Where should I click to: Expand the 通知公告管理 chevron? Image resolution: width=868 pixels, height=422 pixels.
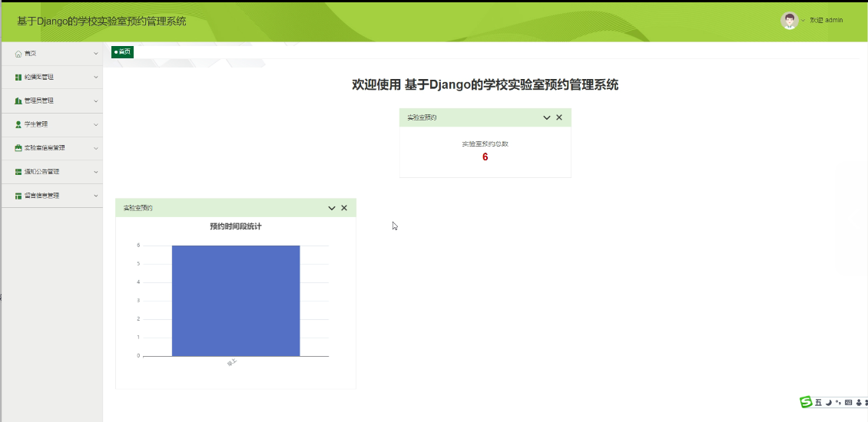tap(96, 172)
